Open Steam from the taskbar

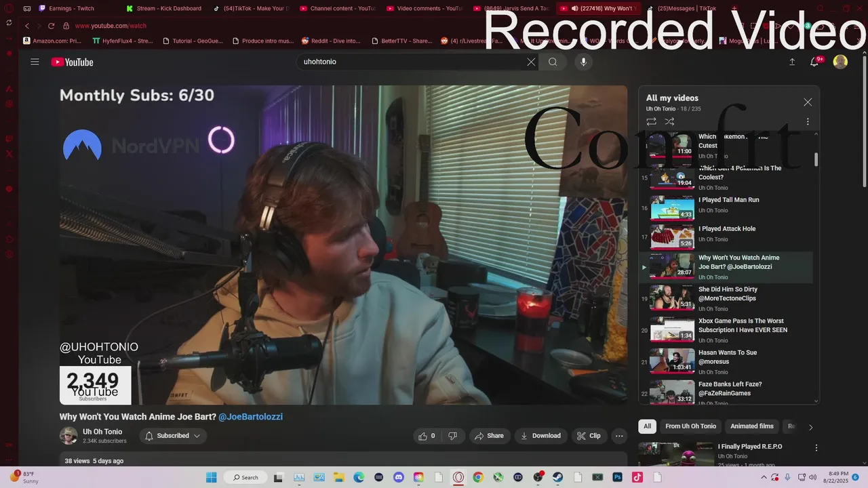pos(557,477)
